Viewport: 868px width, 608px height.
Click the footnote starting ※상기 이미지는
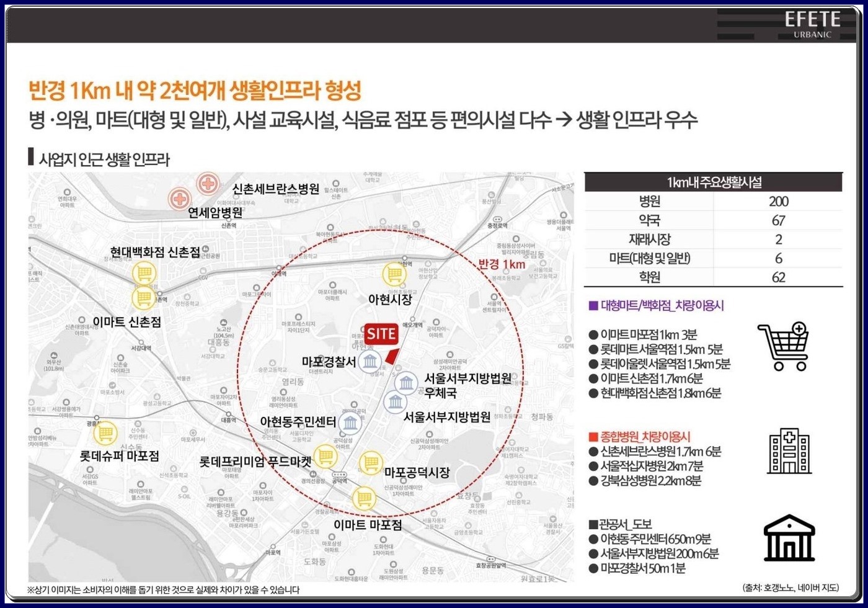click(x=164, y=590)
